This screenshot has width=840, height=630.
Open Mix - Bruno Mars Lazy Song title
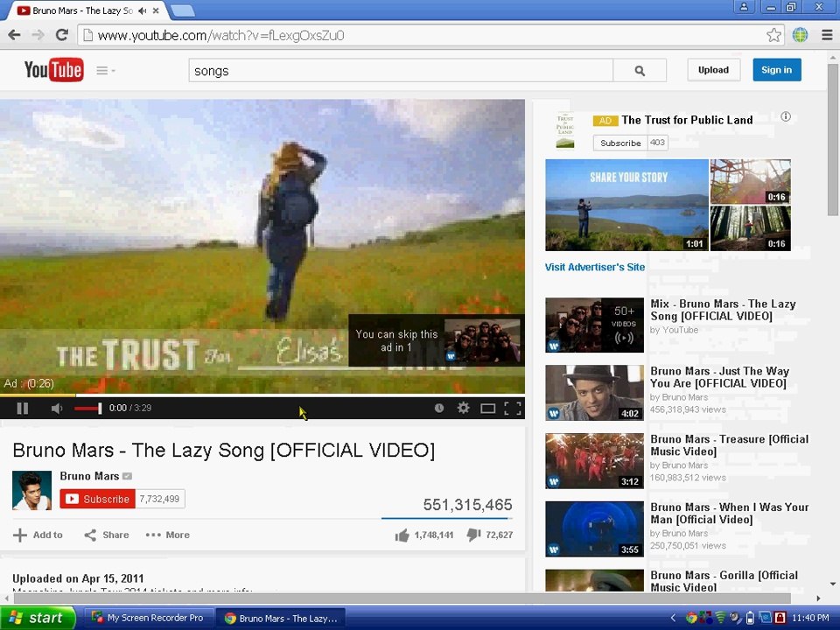click(x=723, y=310)
